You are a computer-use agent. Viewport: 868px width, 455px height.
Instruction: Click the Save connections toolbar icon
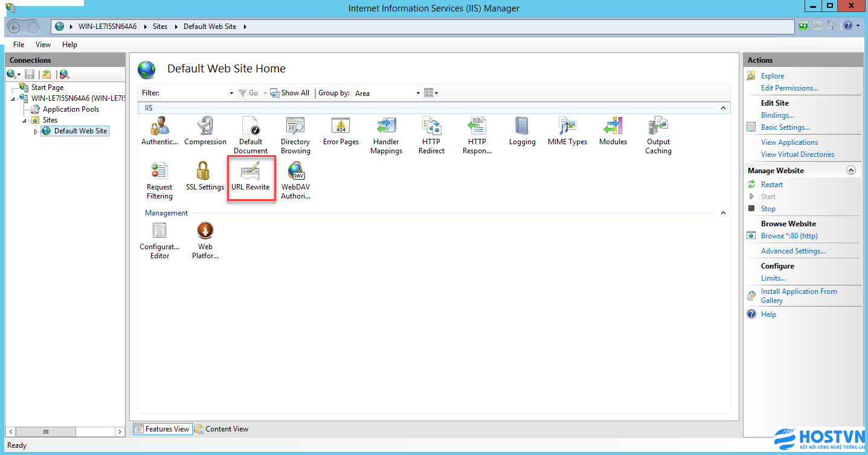[30, 74]
